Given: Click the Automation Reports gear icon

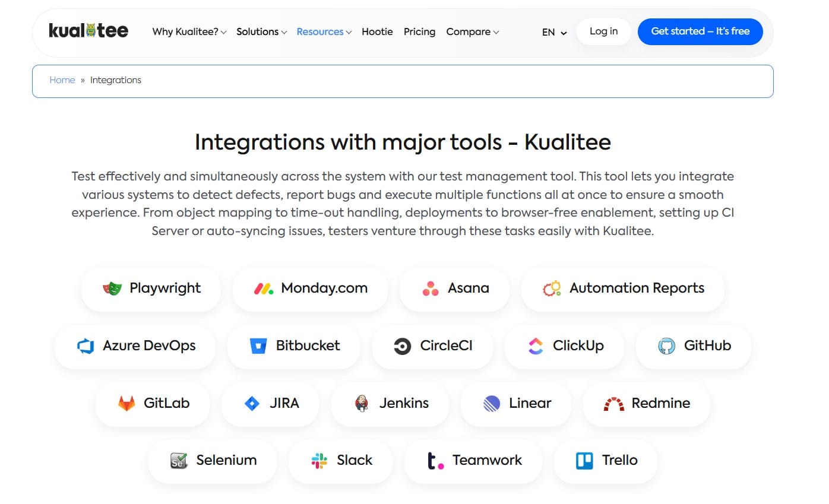Looking at the screenshot, I should [x=552, y=289].
